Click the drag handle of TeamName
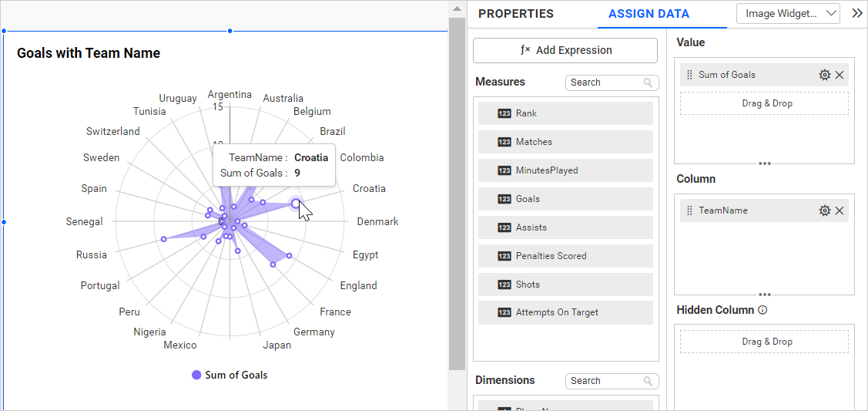868x411 pixels. coord(689,211)
